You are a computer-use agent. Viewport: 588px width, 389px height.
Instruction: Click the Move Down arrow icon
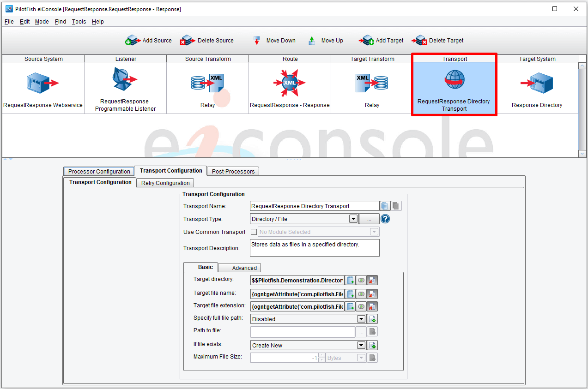[257, 41]
